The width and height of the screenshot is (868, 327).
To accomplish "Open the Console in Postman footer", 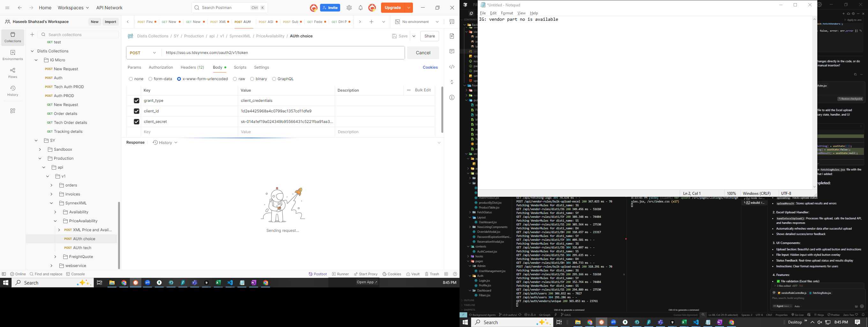I will 76,274.
